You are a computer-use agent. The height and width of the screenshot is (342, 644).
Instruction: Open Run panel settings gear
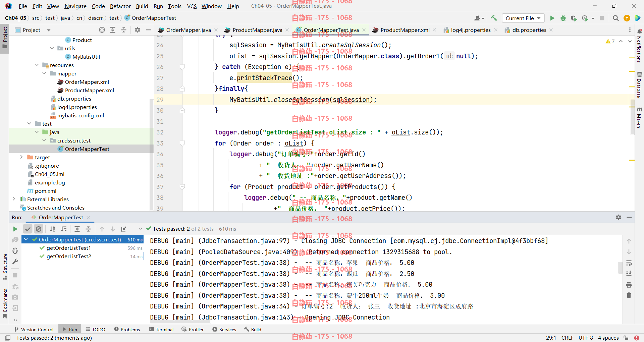coord(619,217)
